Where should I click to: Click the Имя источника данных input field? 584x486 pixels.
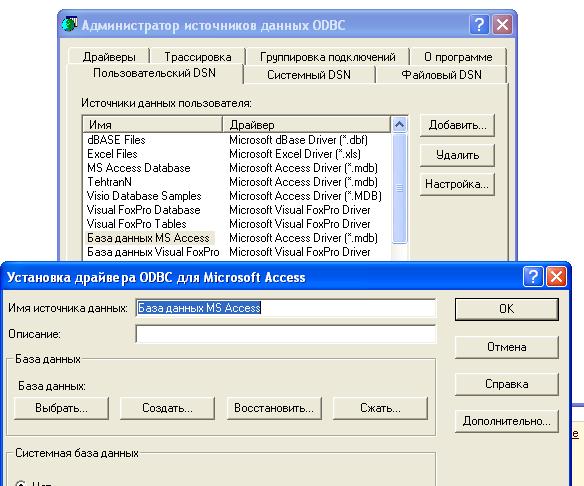(x=286, y=308)
